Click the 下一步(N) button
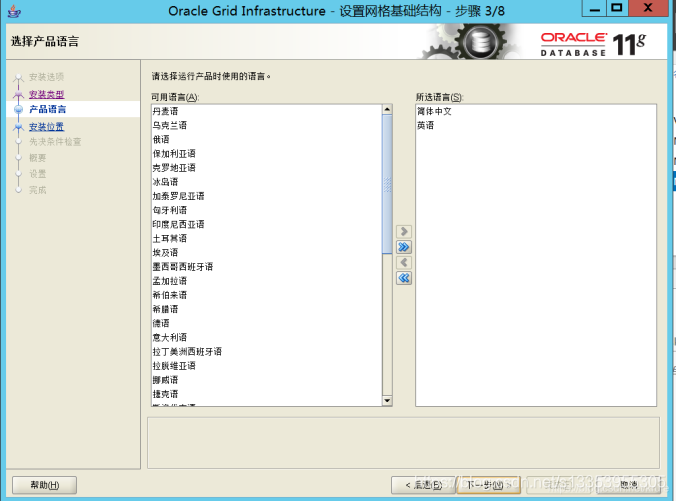 (x=489, y=485)
